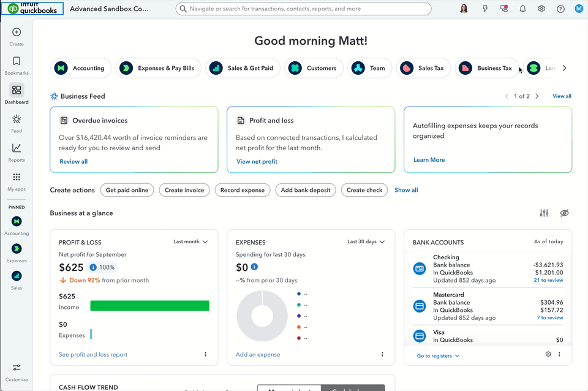Open pinned Accounting app in sidebar
Screen dimensions: 588x391
[x=17, y=226]
